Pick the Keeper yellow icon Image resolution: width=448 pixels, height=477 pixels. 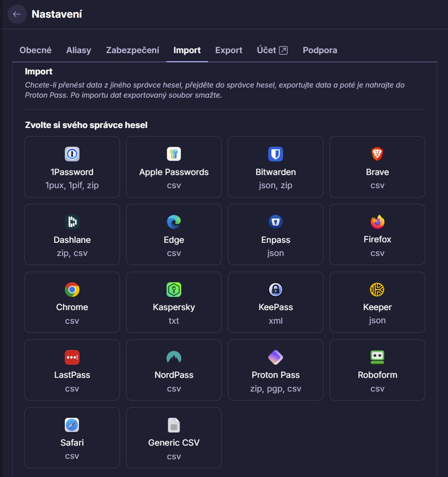click(377, 290)
